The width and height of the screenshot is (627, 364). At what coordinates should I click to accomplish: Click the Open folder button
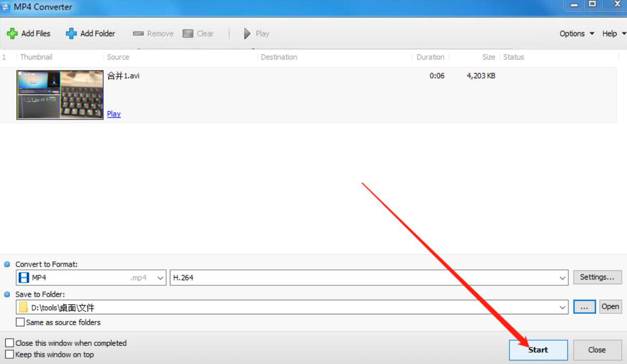pyautogui.click(x=610, y=307)
